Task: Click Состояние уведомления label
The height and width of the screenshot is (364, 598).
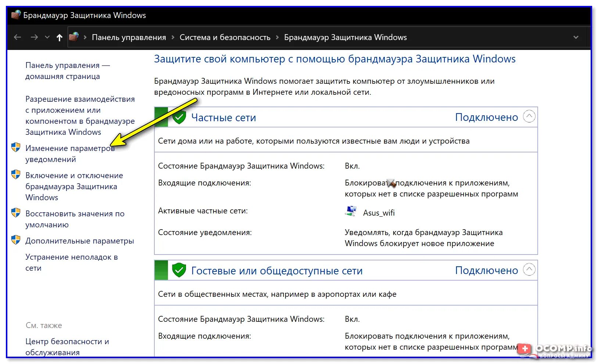Action: click(x=205, y=233)
